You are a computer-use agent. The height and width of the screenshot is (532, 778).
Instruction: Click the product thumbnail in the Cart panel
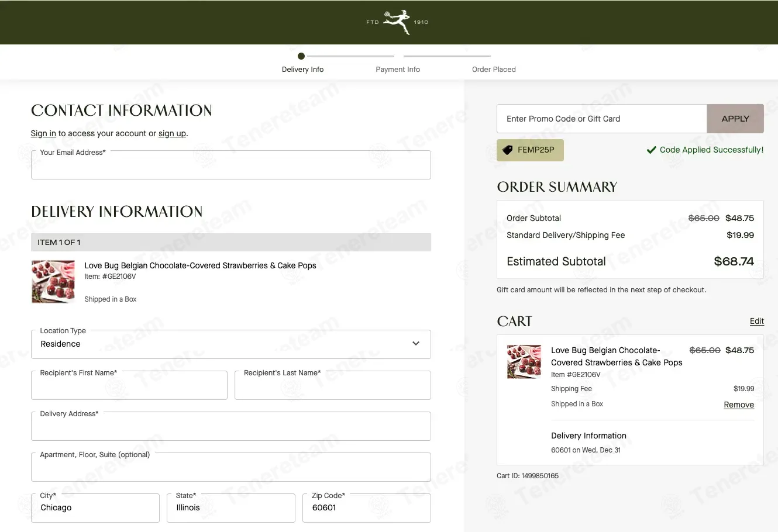pos(524,361)
